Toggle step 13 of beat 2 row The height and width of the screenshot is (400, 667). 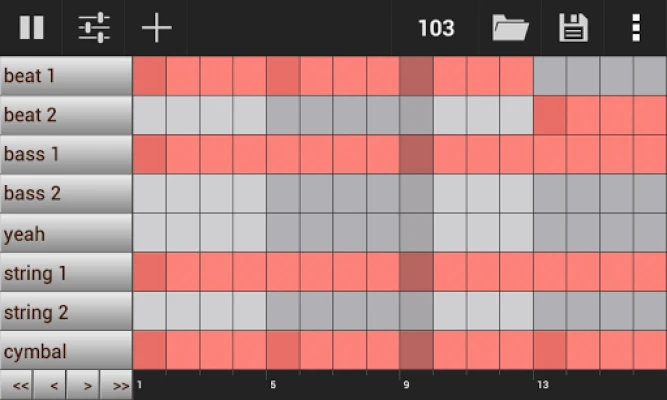click(x=549, y=115)
